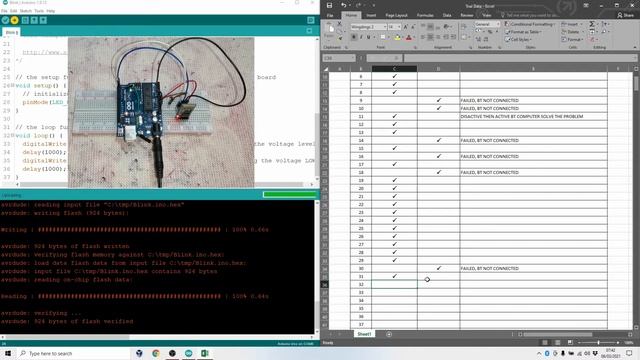Switch to Page Layout view icon
Viewport: 640px width, 360px height.
557,342
